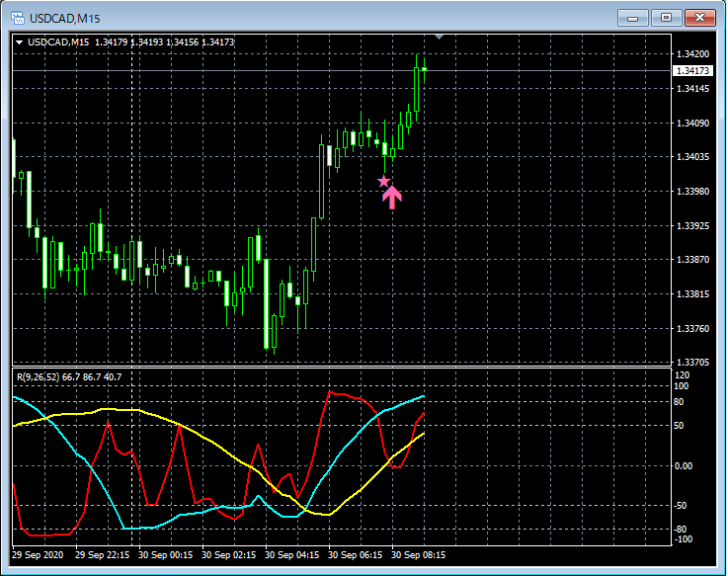This screenshot has width=728, height=576.
Task: Click the 29 Sep 2020 time label
Action: coord(38,555)
